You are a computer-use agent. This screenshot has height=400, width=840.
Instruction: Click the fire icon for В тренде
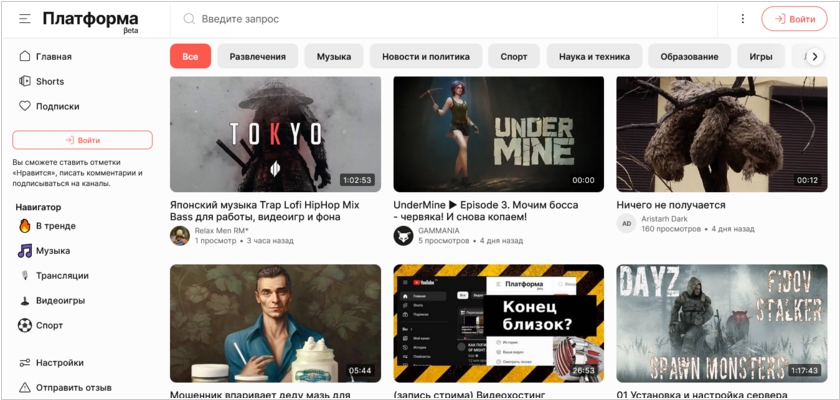[25, 226]
